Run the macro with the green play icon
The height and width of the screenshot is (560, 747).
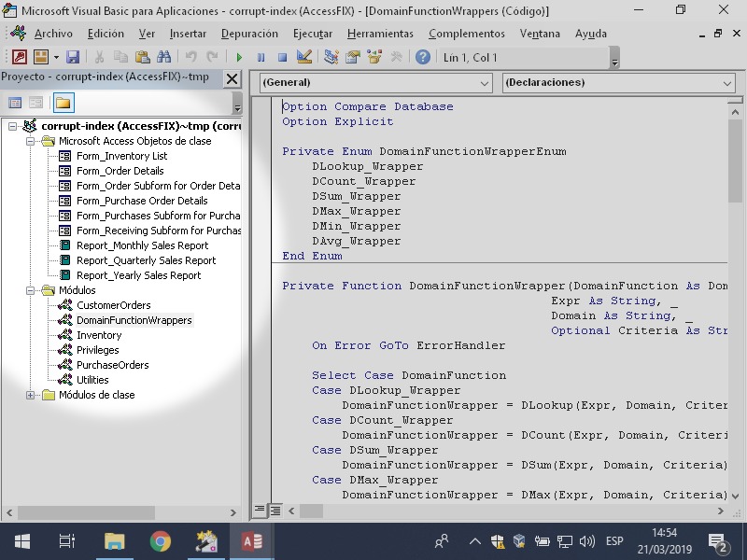(x=239, y=57)
